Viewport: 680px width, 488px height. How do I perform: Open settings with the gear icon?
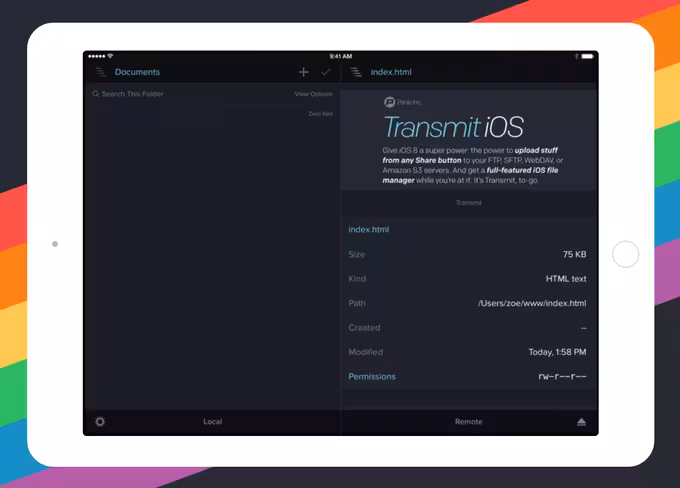(100, 422)
